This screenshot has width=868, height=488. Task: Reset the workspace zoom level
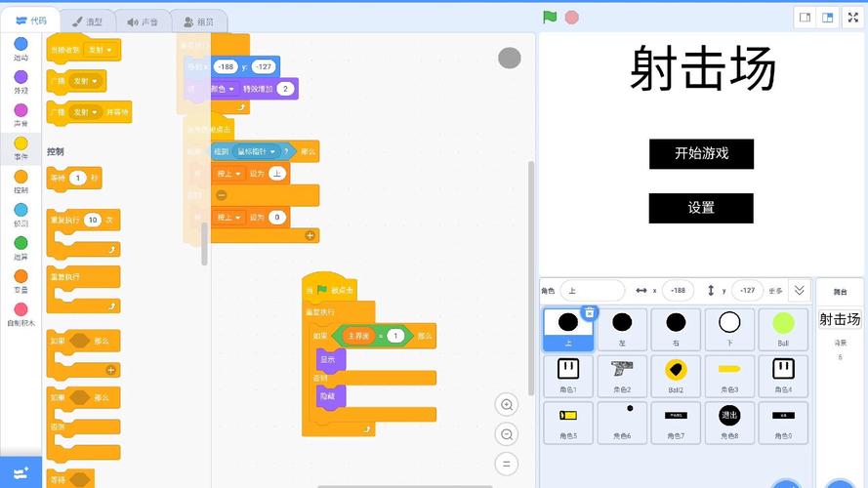(x=507, y=464)
